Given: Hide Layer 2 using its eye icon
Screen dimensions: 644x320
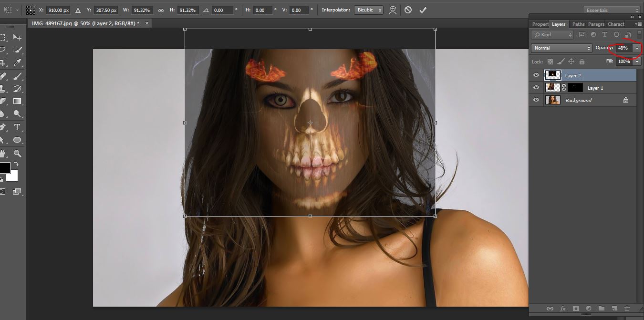Looking at the screenshot, I should point(536,75).
